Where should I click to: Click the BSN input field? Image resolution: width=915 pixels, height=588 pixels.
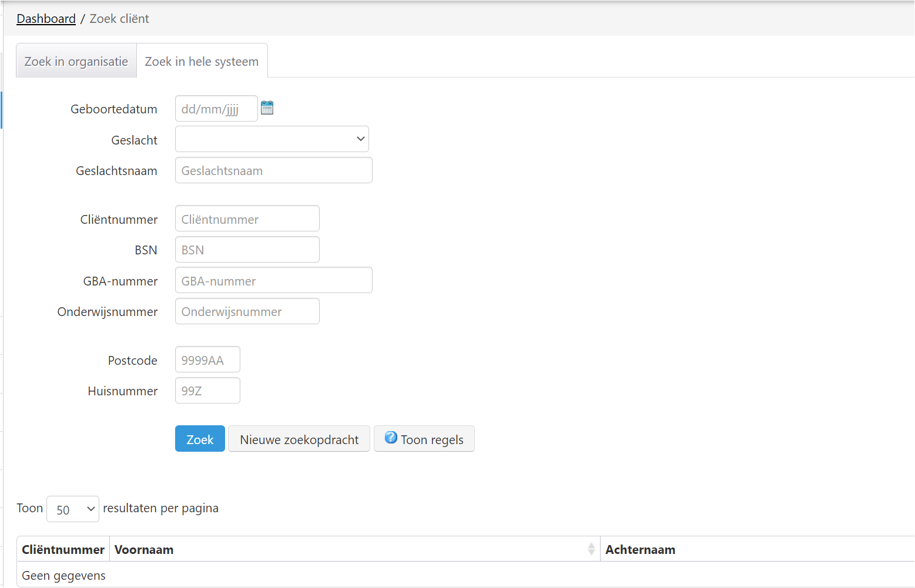(x=247, y=250)
